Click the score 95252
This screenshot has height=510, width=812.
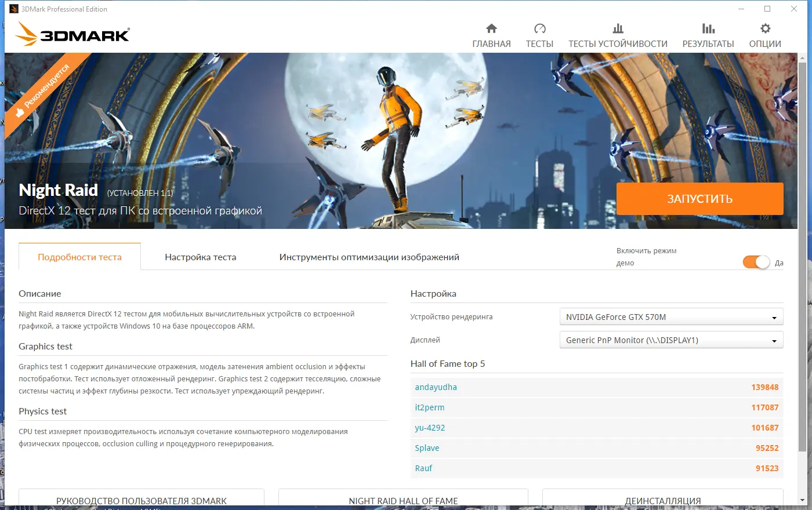[767, 448]
